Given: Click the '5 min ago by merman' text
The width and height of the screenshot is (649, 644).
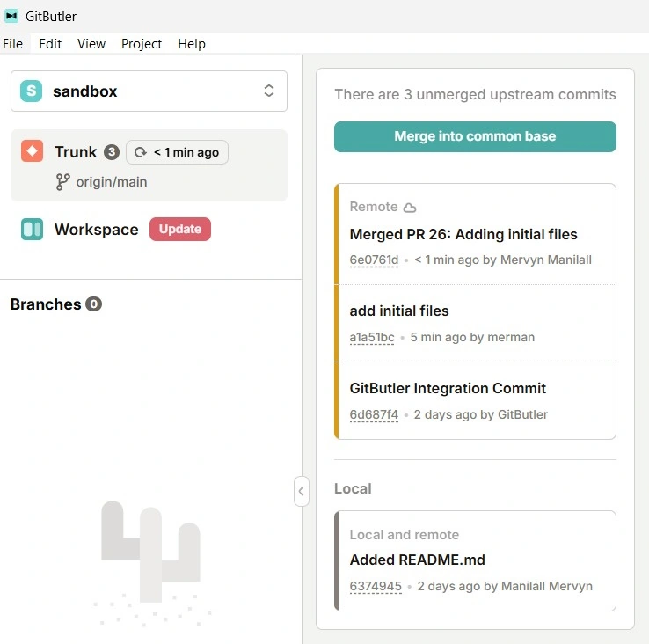Looking at the screenshot, I should pyautogui.click(x=472, y=338).
